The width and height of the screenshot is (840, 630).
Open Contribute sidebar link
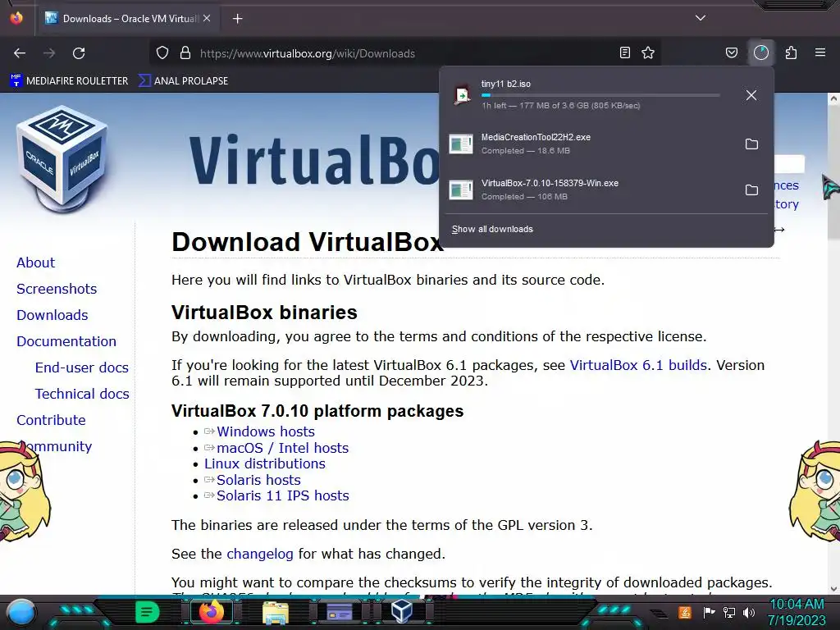(51, 420)
